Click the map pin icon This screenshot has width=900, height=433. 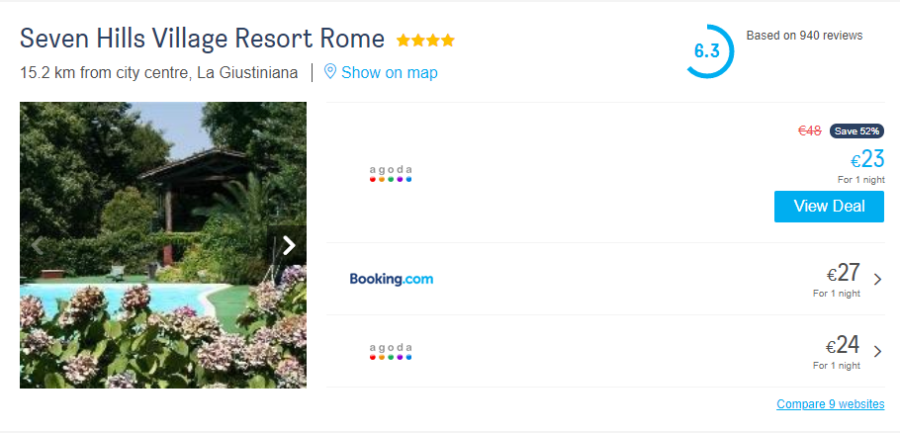click(330, 72)
